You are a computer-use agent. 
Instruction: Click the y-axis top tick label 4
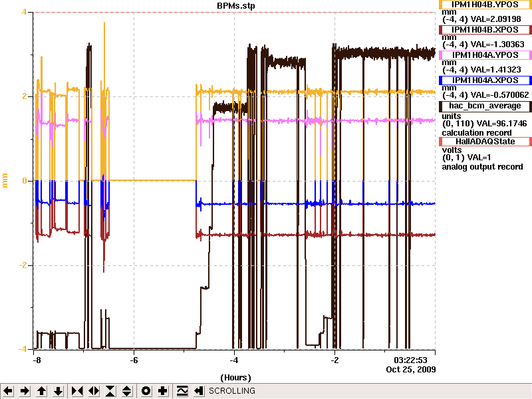click(24, 12)
